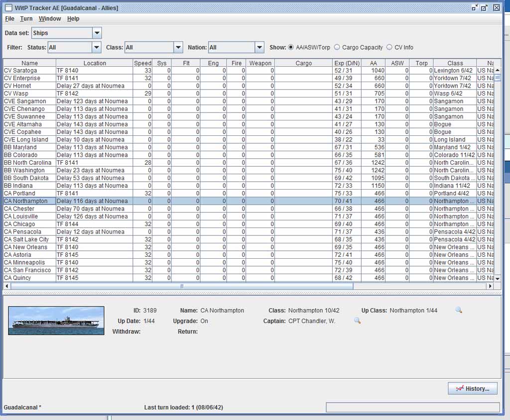Open the File menu
The height and width of the screenshot is (420, 510).
coord(9,18)
